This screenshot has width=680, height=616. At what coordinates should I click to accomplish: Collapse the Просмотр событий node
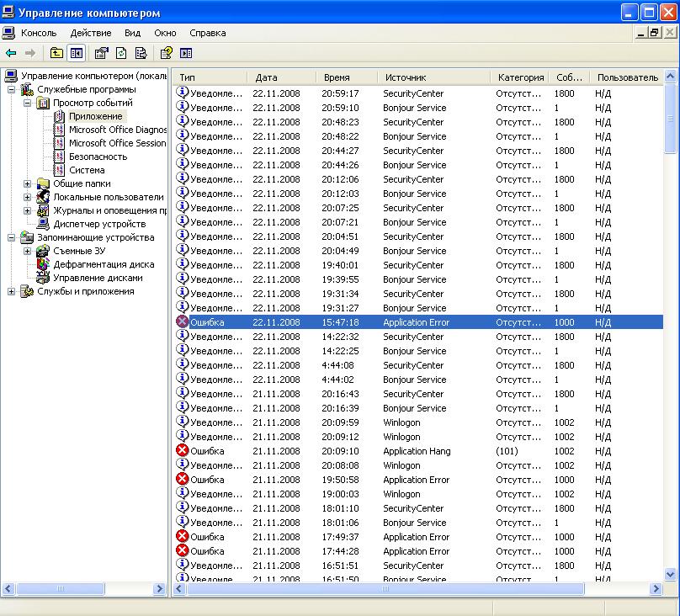(x=27, y=103)
